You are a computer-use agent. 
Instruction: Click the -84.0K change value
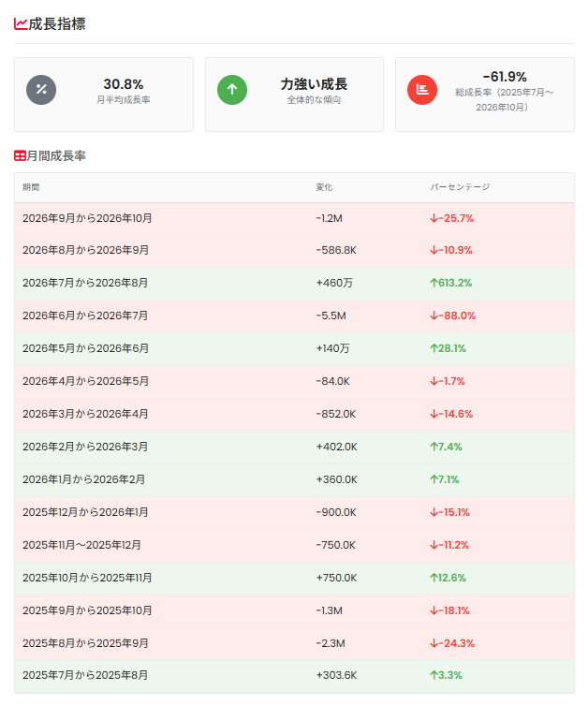point(332,382)
